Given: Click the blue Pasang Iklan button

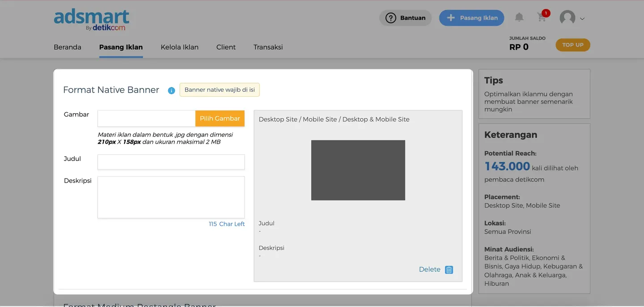Looking at the screenshot, I should [x=471, y=18].
